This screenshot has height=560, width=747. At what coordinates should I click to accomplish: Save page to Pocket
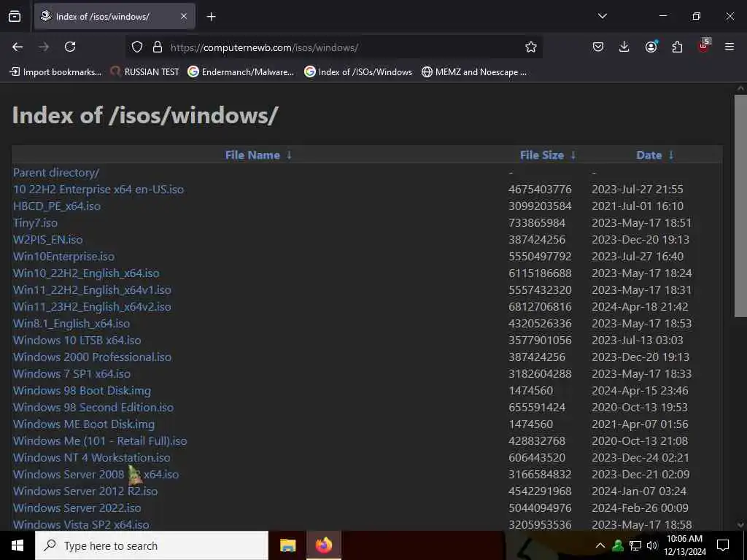pos(598,47)
